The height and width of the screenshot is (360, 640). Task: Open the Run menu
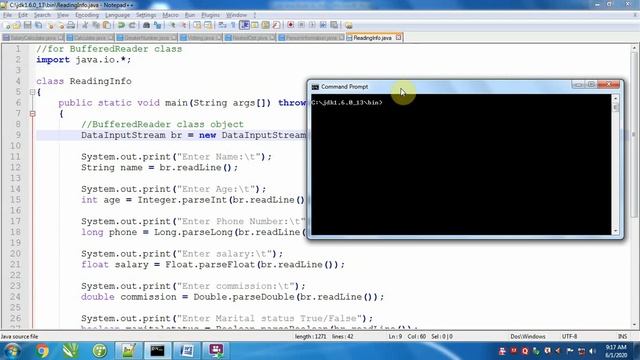pos(190,15)
